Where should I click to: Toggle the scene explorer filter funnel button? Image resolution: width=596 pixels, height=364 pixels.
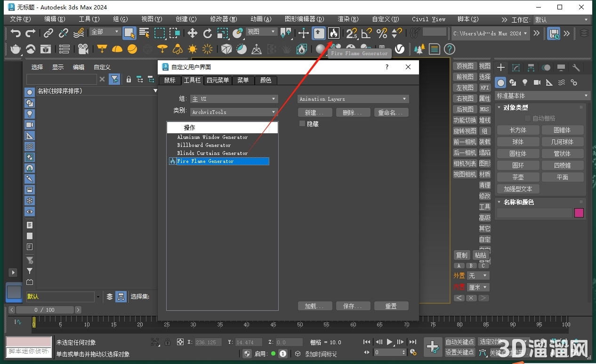114,79
